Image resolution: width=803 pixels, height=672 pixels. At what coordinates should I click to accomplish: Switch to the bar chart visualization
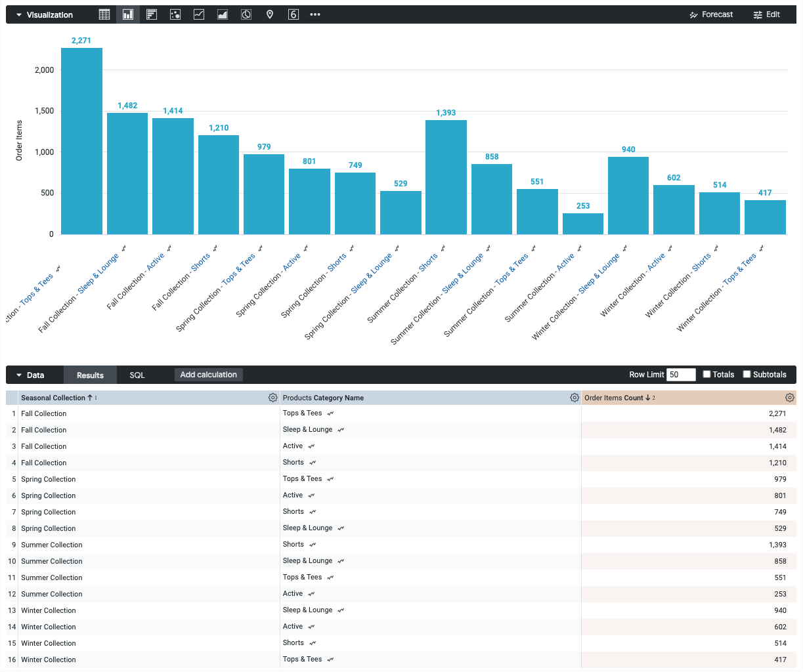point(128,14)
